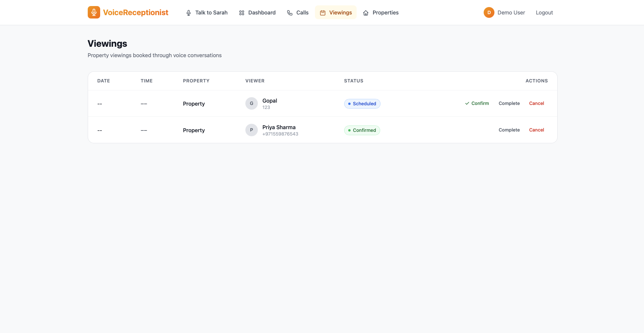Click the microphone icon beside Talk to Sarah
Viewport: 644px width, 333px height.
click(x=189, y=13)
